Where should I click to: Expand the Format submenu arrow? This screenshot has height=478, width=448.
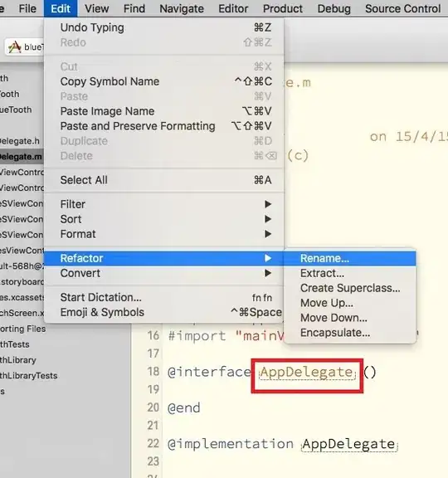268,234
